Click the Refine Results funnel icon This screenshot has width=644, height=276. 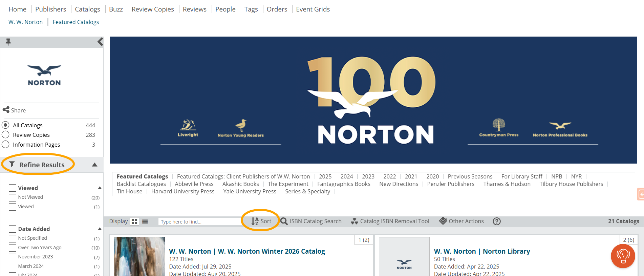pyautogui.click(x=12, y=165)
